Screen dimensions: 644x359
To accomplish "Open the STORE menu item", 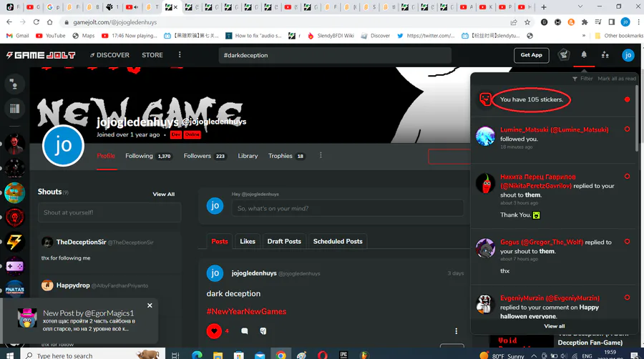I will pyautogui.click(x=152, y=55).
